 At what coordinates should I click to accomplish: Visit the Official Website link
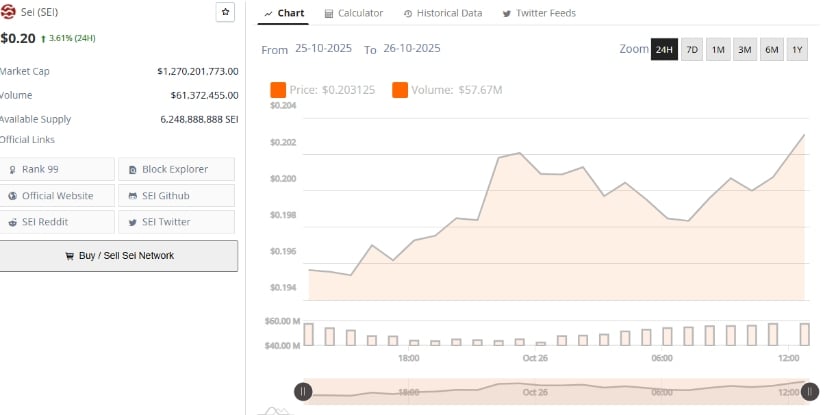(x=57, y=196)
